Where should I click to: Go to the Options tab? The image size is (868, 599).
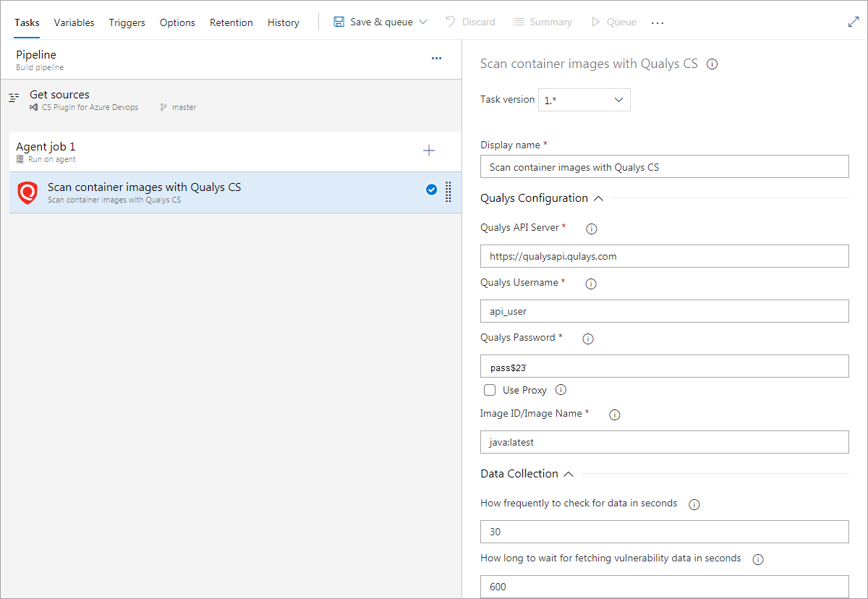[177, 22]
